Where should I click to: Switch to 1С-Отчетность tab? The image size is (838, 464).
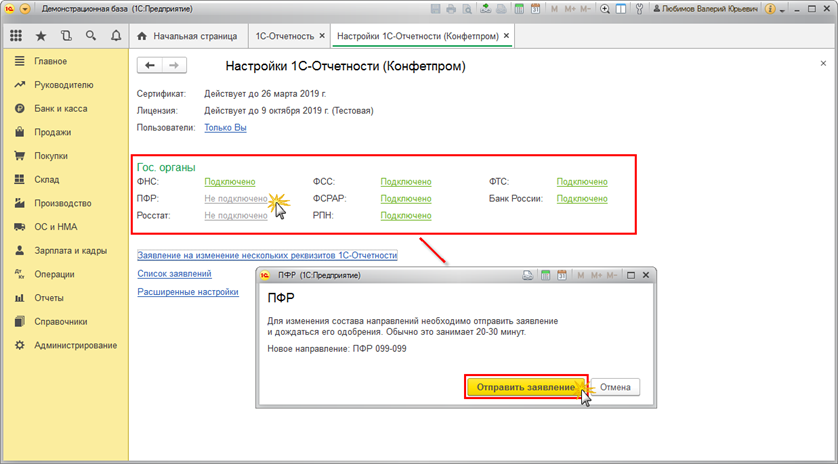coord(284,36)
